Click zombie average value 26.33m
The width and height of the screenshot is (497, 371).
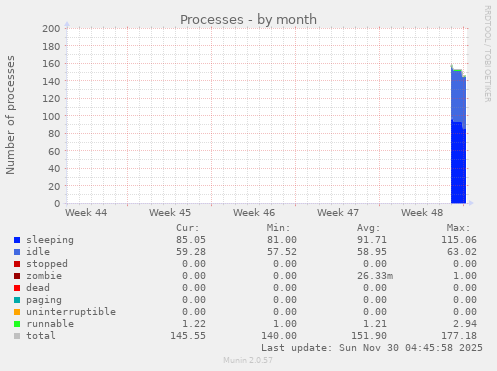(x=375, y=276)
